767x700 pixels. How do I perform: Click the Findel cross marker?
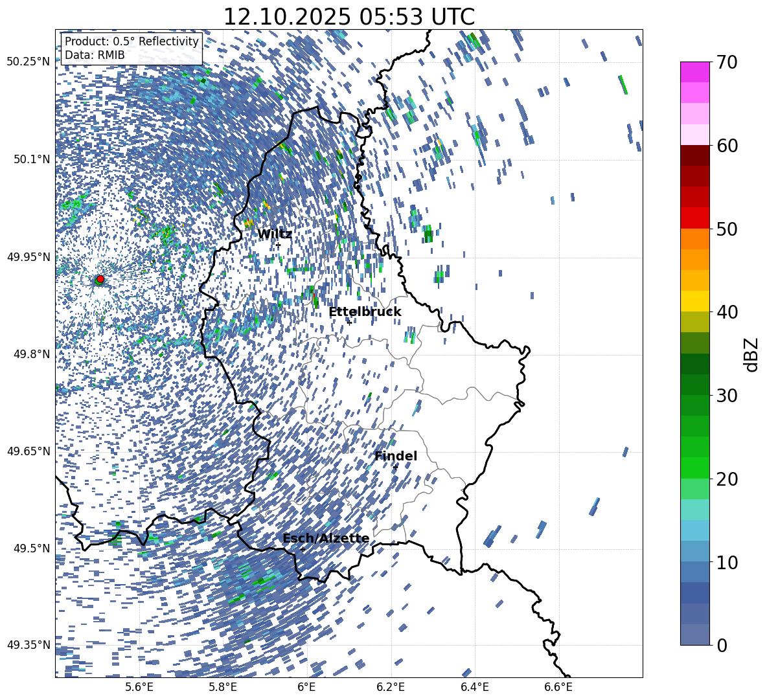point(396,468)
